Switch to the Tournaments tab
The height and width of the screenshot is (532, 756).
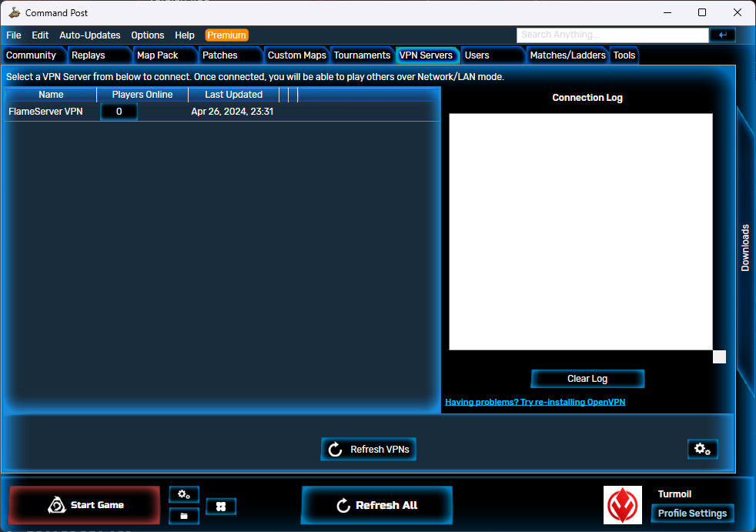coord(362,55)
